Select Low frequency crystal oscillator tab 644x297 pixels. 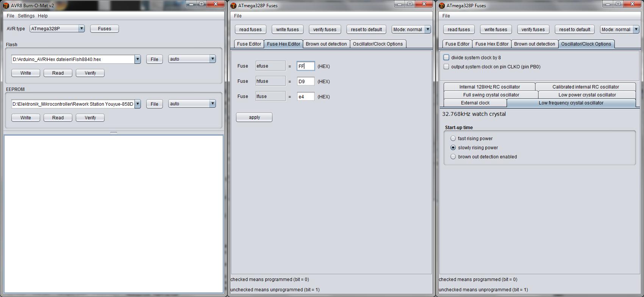pyautogui.click(x=571, y=103)
